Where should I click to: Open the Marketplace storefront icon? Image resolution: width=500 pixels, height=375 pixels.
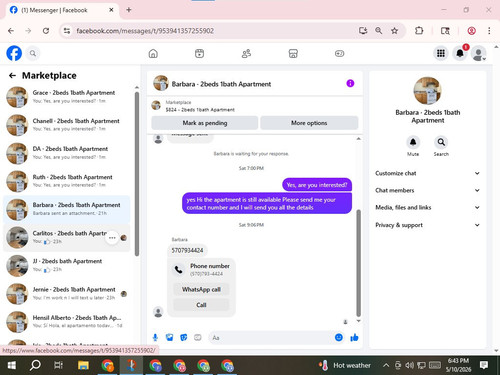pos(293,53)
